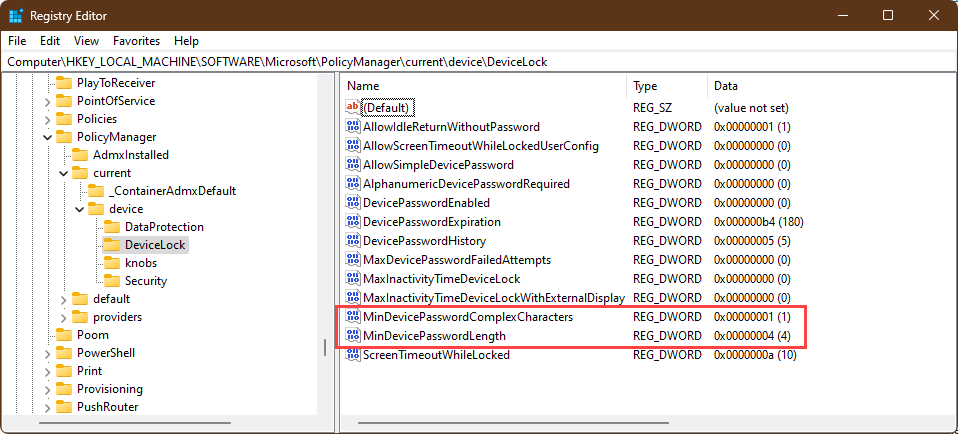Click the folder icon for AdmxInstalled
This screenshot has height=434, width=958.
coord(80,155)
